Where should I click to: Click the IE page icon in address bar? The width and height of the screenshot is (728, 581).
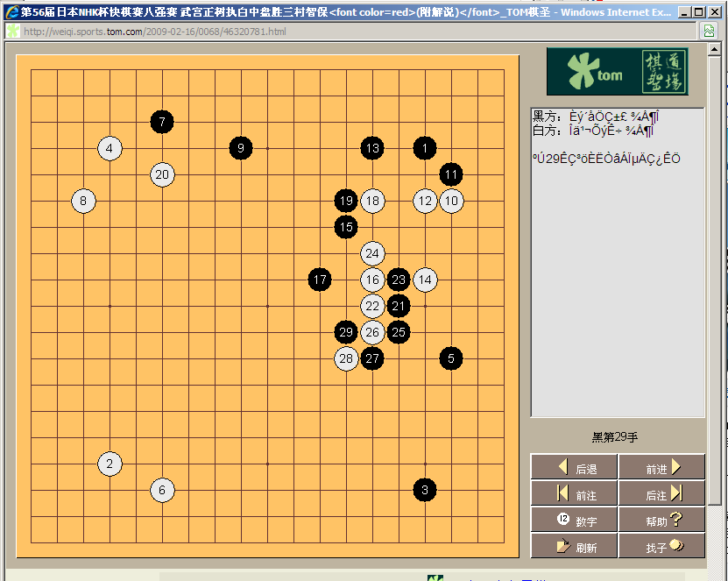pos(13,32)
